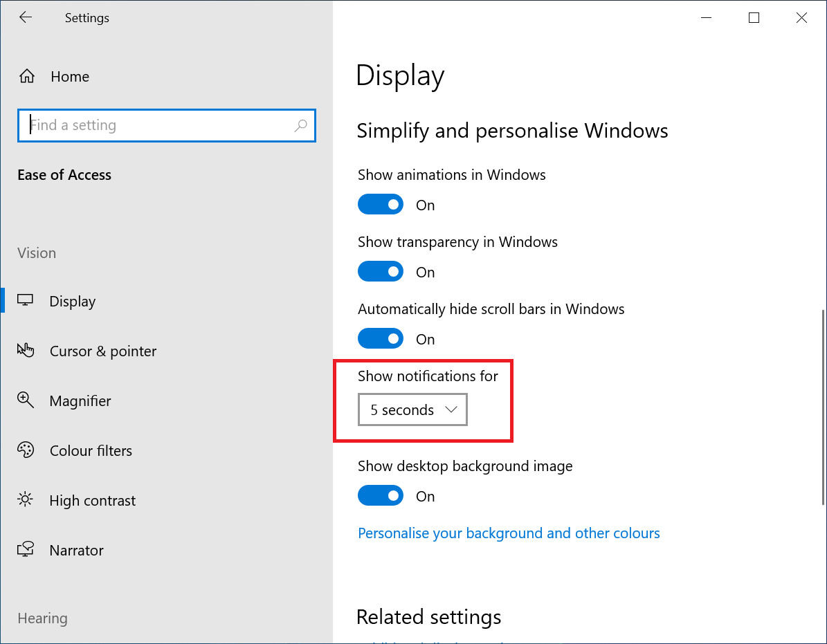Navigate to the Hearing section
This screenshot has width=827, height=644.
click(42, 618)
